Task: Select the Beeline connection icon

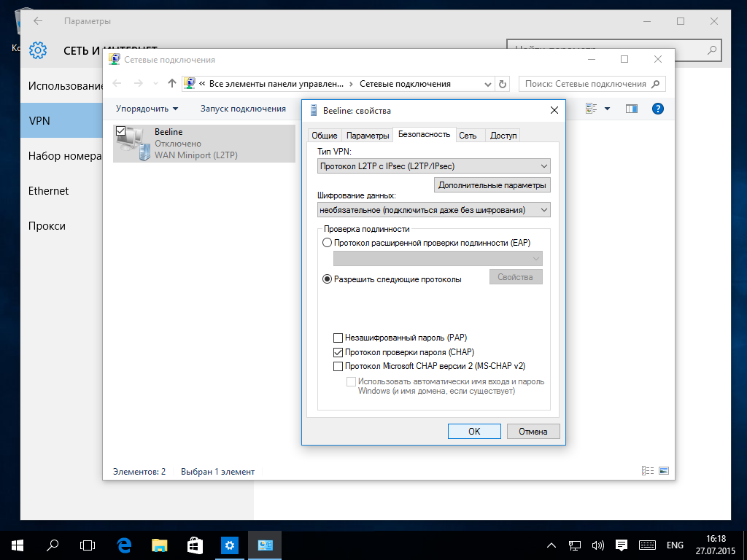Action: pos(133,144)
